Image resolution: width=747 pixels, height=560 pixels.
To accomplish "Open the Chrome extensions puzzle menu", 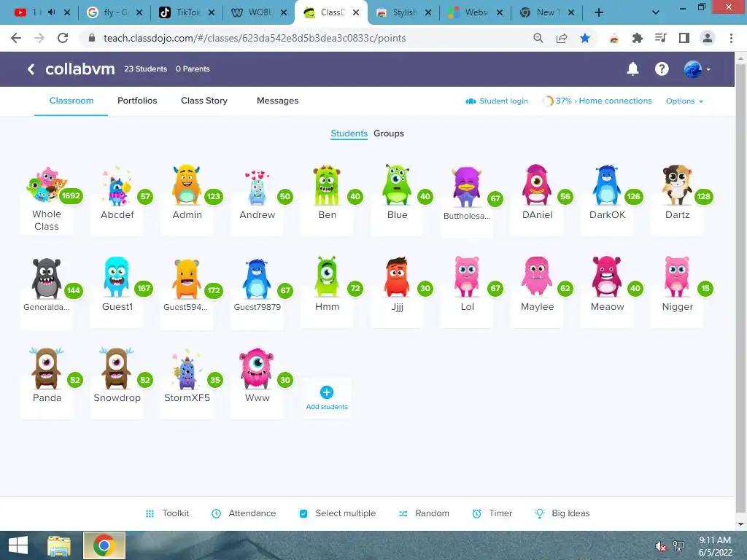I will pyautogui.click(x=638, y=38).
